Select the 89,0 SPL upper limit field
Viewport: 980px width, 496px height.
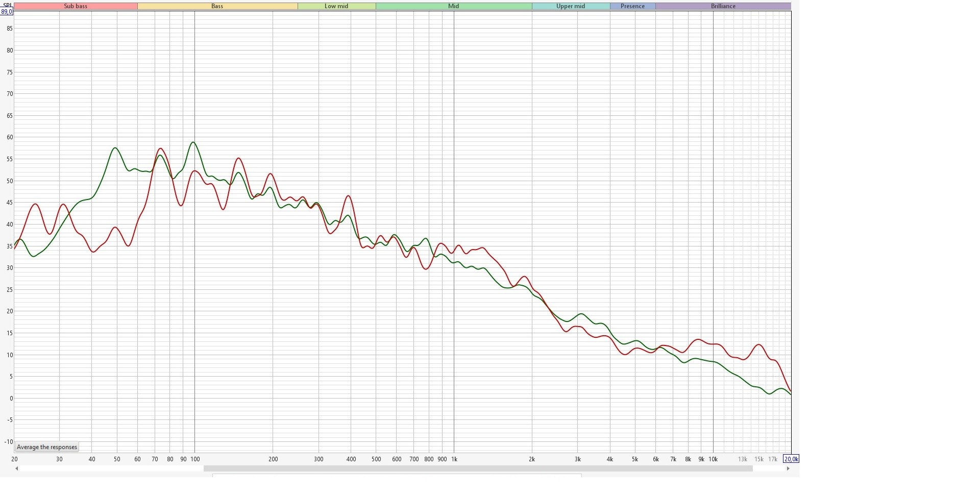click(x=7, y=12)
